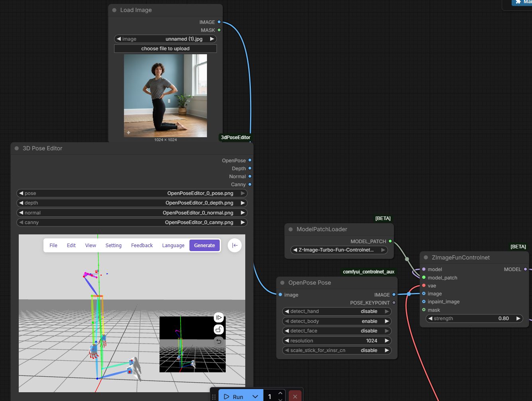
Task: Click the undo arrow icon in pose viewer
Action: 219,341
